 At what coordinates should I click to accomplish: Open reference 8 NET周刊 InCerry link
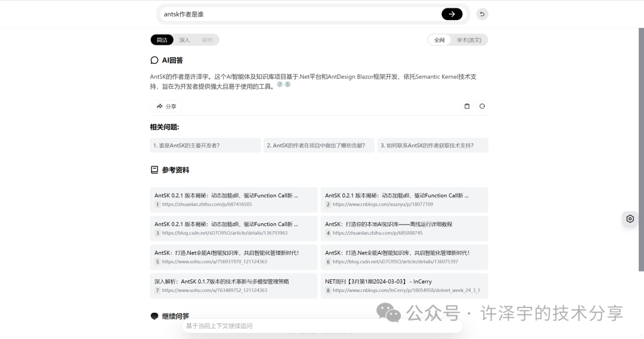pos(404,286)
